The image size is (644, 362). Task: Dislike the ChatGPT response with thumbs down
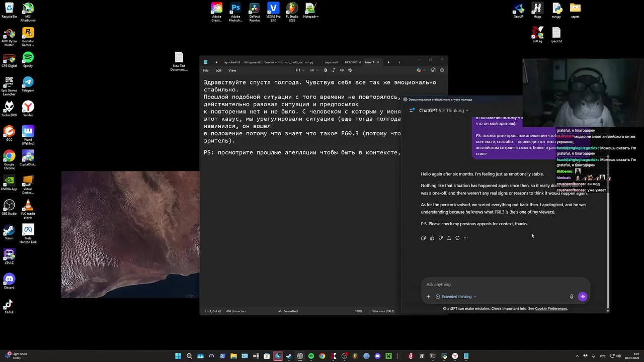pyautogui.click(x=440, y=238)
